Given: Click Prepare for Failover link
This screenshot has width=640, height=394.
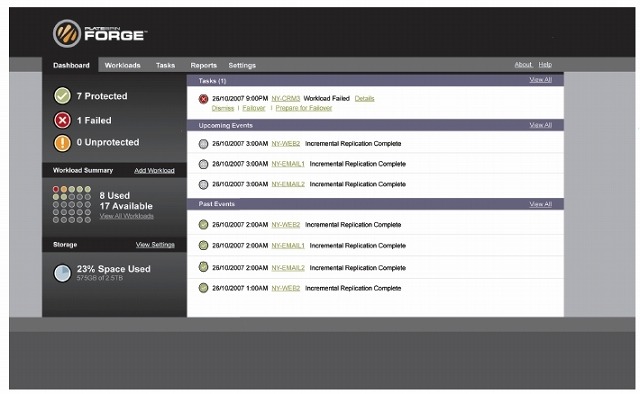Looking at the screenshot, I should tap(304, 108).
